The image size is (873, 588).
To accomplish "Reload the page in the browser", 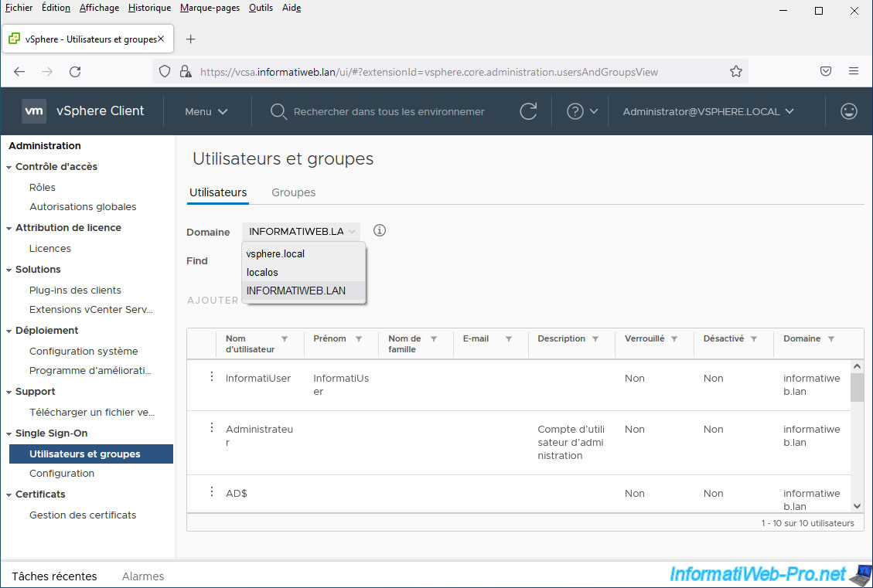I will tap(75, 72).
